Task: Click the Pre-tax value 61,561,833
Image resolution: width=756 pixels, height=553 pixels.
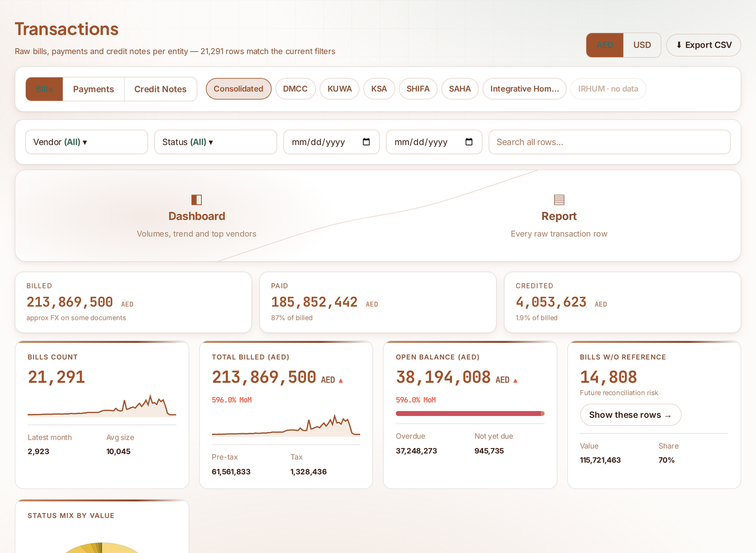Action: 231,472
